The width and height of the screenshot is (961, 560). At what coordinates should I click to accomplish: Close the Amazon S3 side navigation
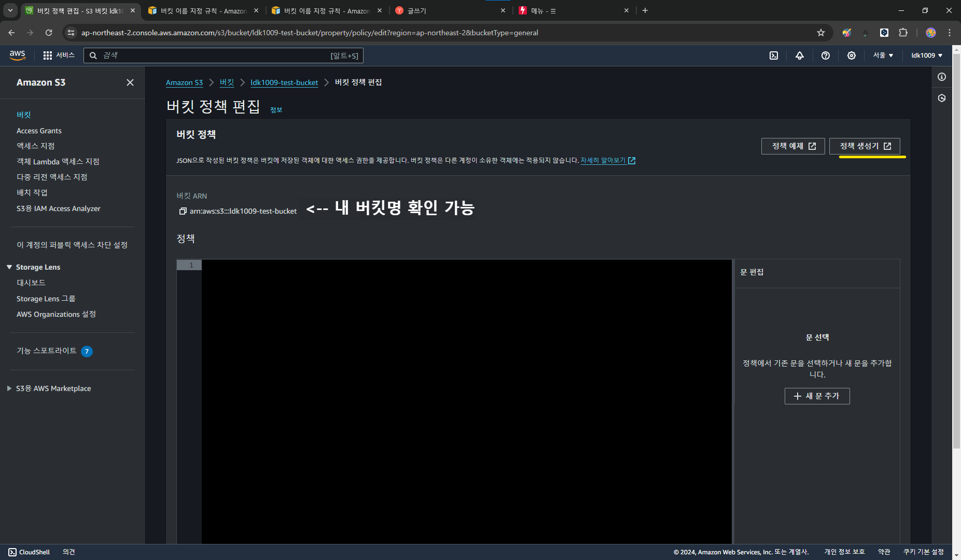click(130, 82)
